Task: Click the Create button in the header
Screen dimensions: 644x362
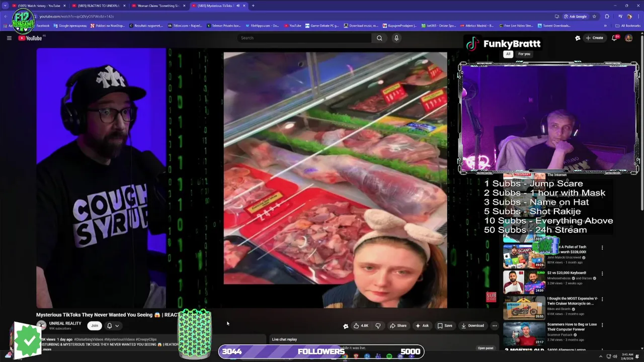Action: (x=594, y=38)
